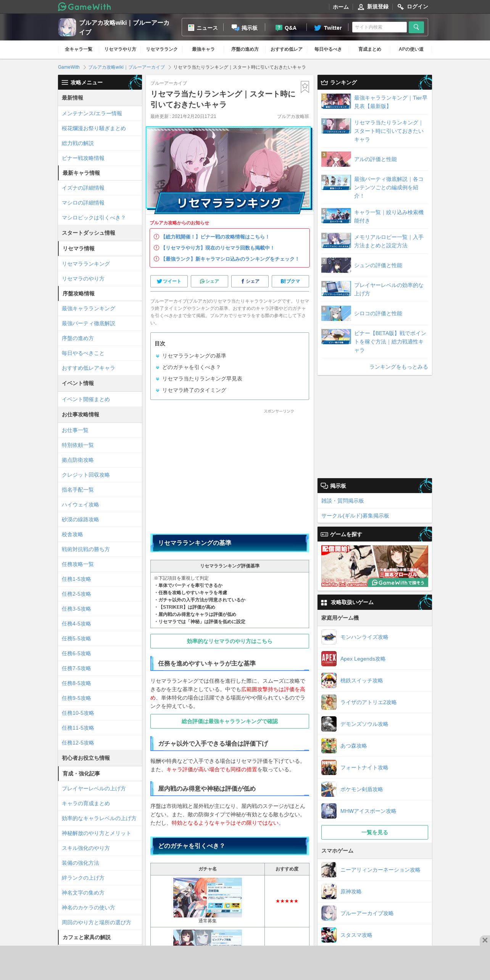Click ログイン key icon link
490x980 pixels.
coord(413,7)
